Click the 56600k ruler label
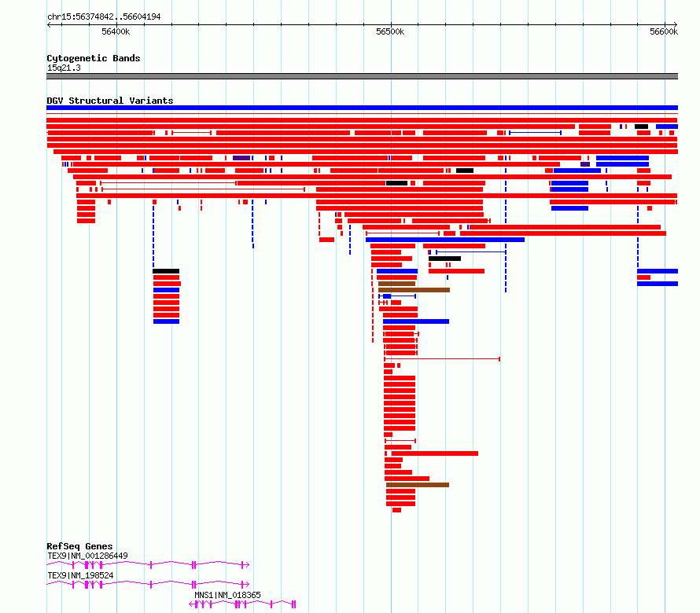700x613 pixels. (x=664, y=31)
